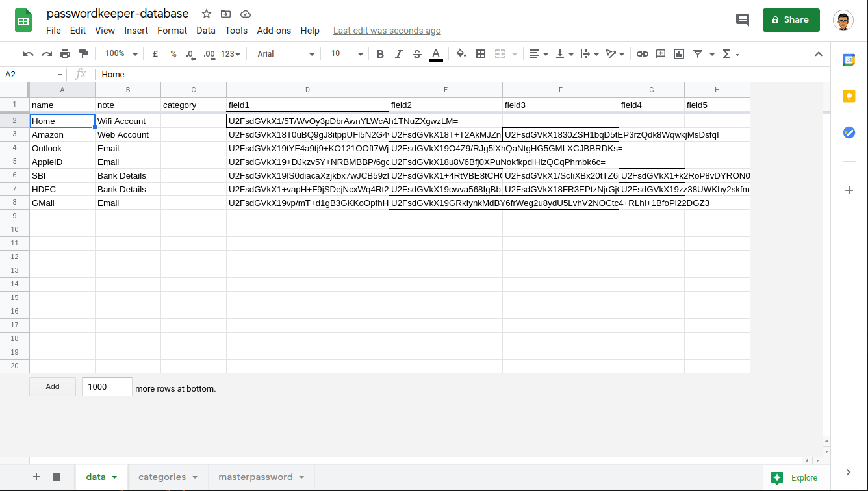The height and width of the screenshot is (491, 868).
Task: Open the zoom level dropdown
Action: coord(121,54)
